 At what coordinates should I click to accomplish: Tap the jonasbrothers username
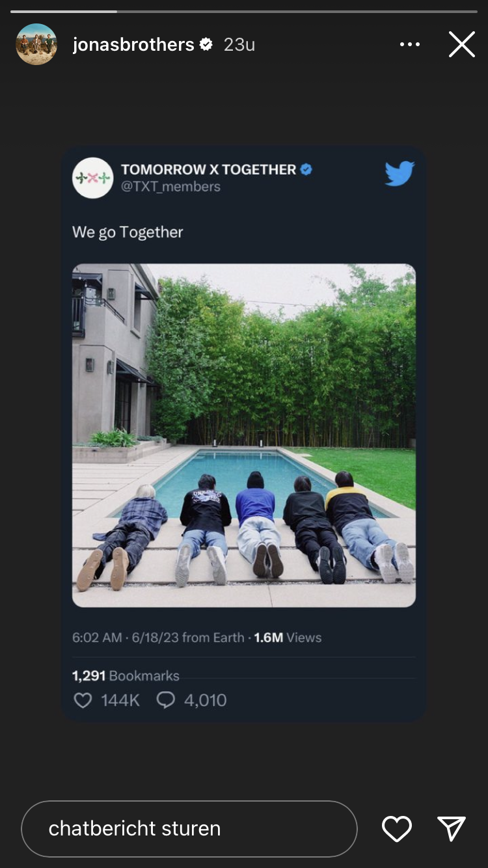click(x=133, y=44)
